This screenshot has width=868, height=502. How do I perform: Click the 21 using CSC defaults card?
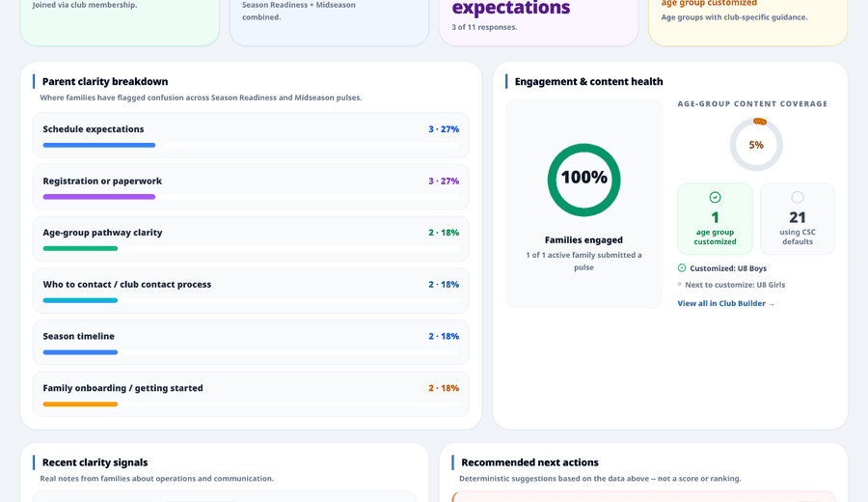pos(798,219)
